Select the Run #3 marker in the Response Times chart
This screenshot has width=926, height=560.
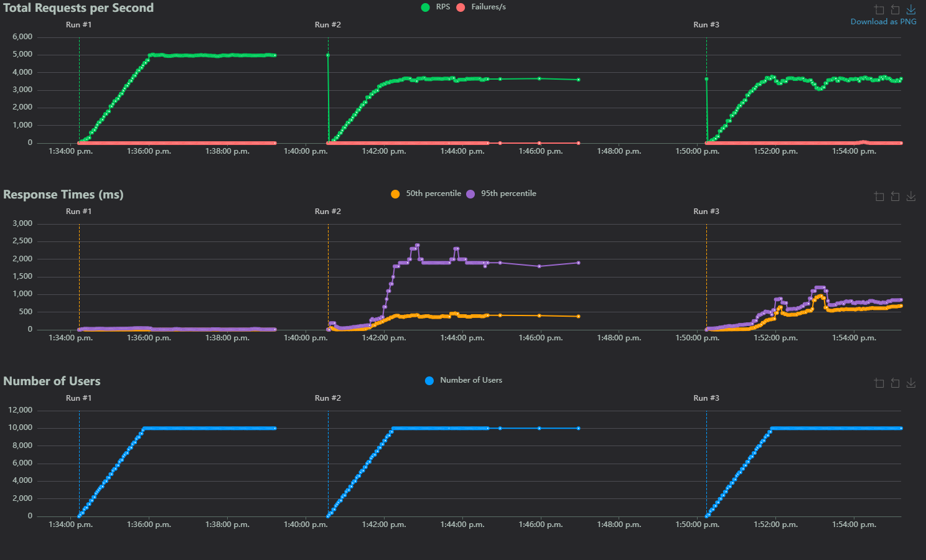click(706, 212)
